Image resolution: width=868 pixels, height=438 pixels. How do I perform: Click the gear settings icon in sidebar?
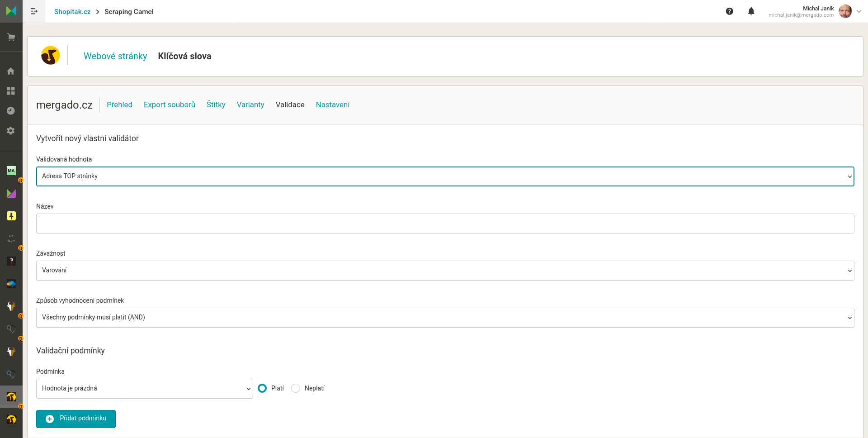pyautogui.click(x=11, y=131)
